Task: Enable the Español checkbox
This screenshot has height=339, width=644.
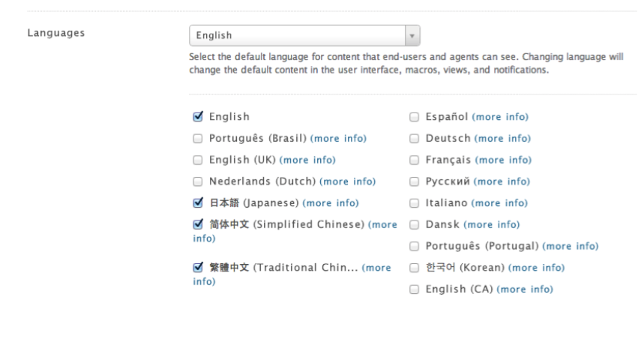Action: [414, 117]
